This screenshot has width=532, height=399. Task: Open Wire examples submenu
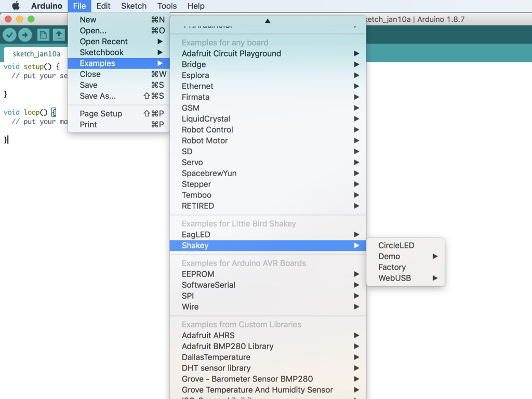(268, 307)
